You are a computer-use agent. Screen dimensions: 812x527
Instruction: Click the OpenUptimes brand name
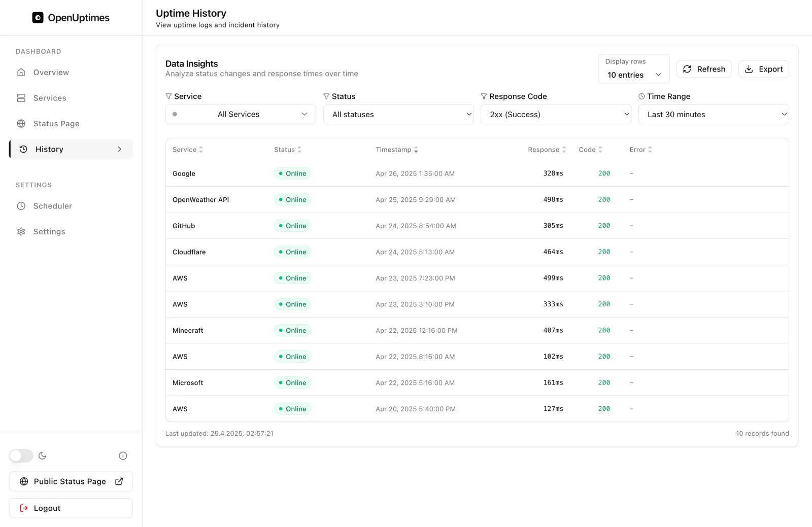(x=79, y=18)
